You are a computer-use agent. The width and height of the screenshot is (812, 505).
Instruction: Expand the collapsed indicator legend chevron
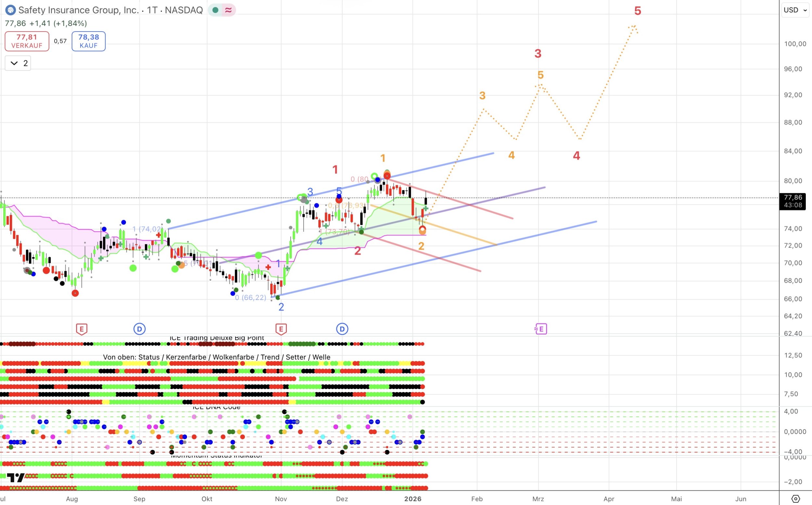(x=14, y=63)
